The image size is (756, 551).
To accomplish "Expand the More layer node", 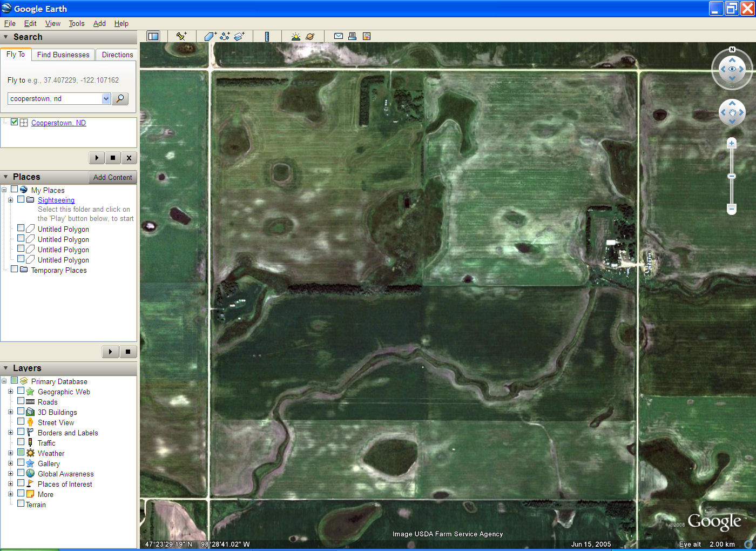I will (10, 494).
